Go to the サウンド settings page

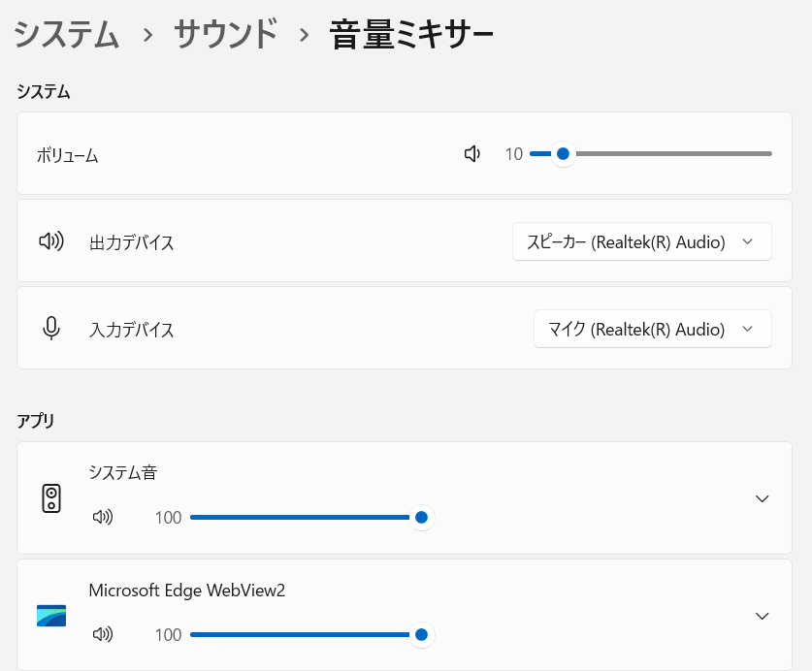[224, 31]
